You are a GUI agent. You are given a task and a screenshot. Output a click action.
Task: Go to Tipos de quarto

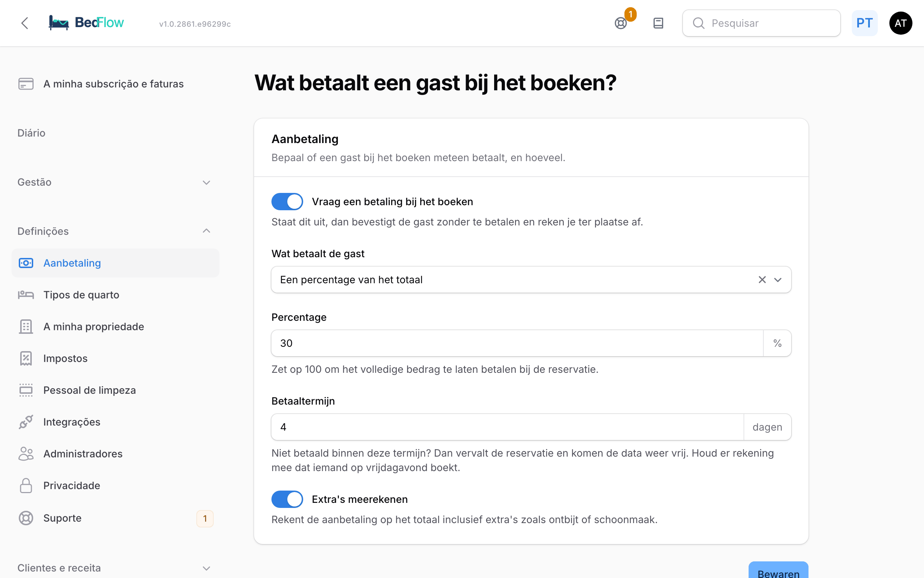tap(115, 295)
